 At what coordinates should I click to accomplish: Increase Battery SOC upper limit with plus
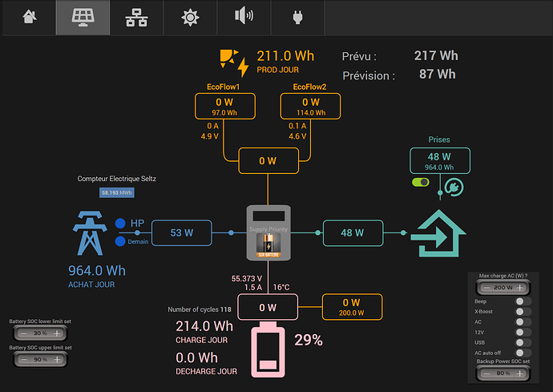point(57,360)
